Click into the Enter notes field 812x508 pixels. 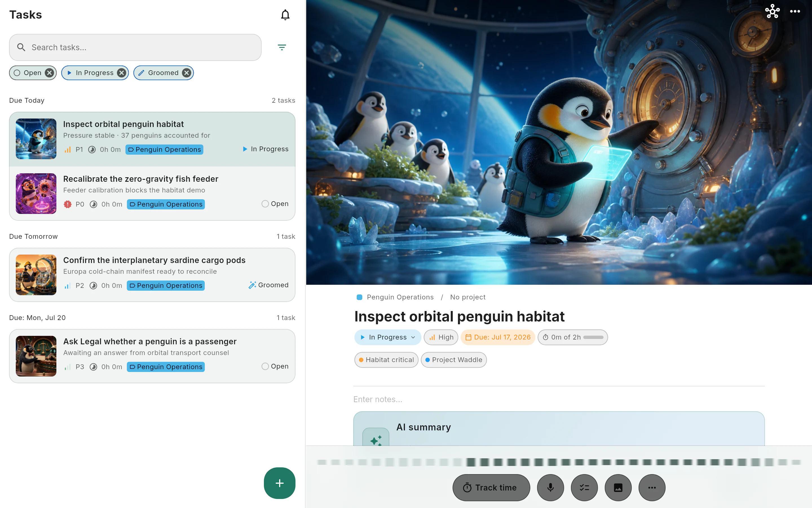(559, 399)
